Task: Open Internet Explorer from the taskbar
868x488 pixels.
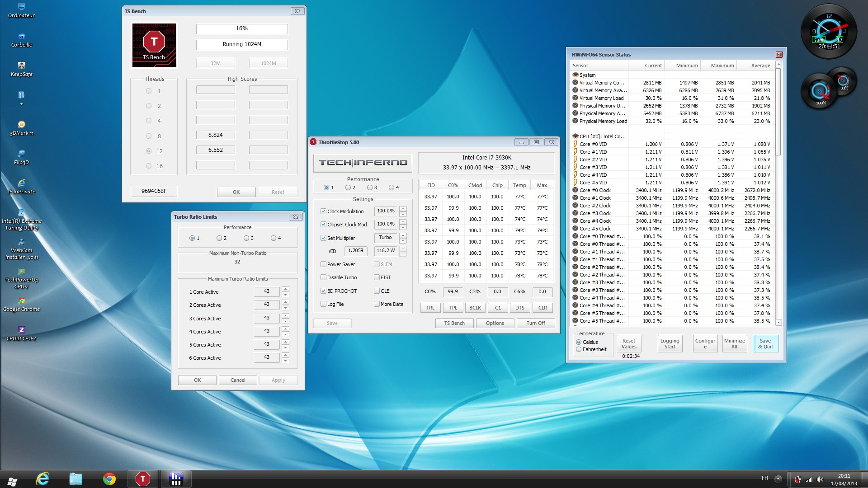Action: coord(42,479)
